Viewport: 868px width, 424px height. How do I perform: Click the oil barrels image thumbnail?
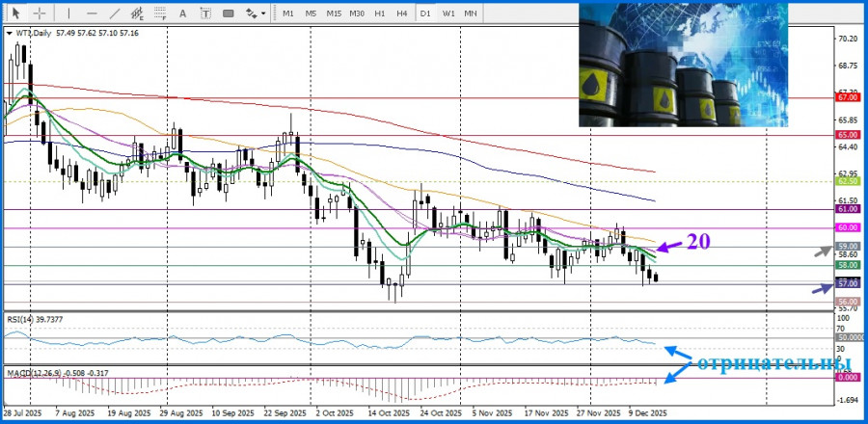coord(682,64)
